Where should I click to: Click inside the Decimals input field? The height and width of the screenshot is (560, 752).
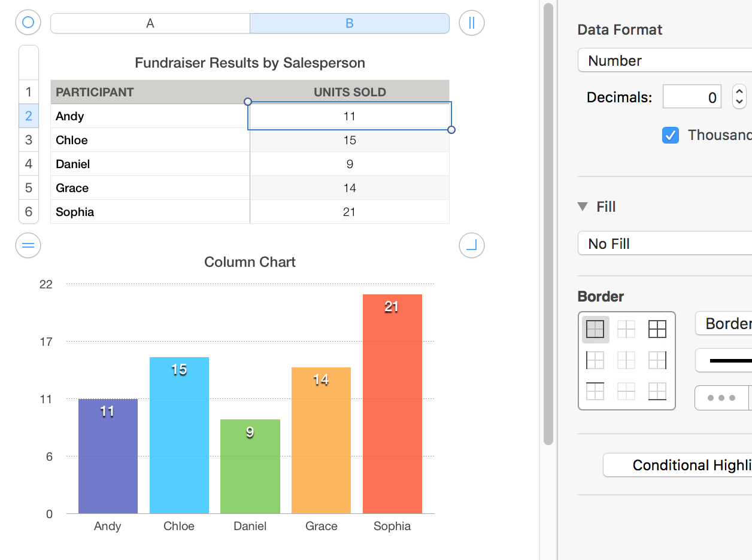click(692, 98)
